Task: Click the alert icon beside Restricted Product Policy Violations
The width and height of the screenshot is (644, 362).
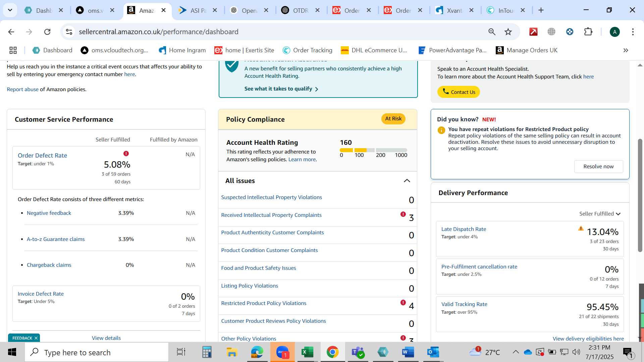Action: (x=403, y=302)
